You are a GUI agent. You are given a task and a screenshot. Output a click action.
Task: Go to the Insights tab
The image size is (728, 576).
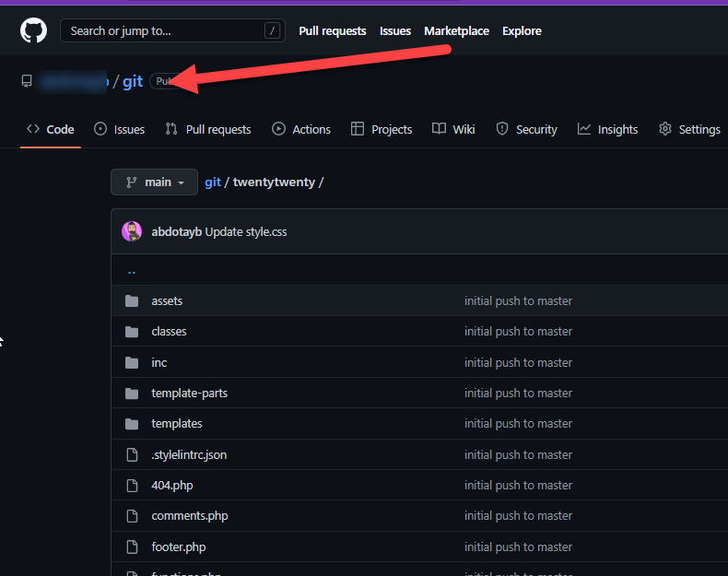[607, 130]
